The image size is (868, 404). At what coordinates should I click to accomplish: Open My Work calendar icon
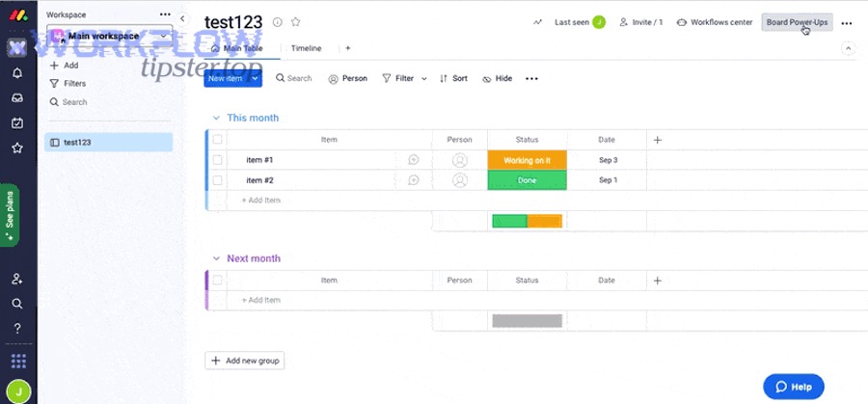click(x=17, y=122)
